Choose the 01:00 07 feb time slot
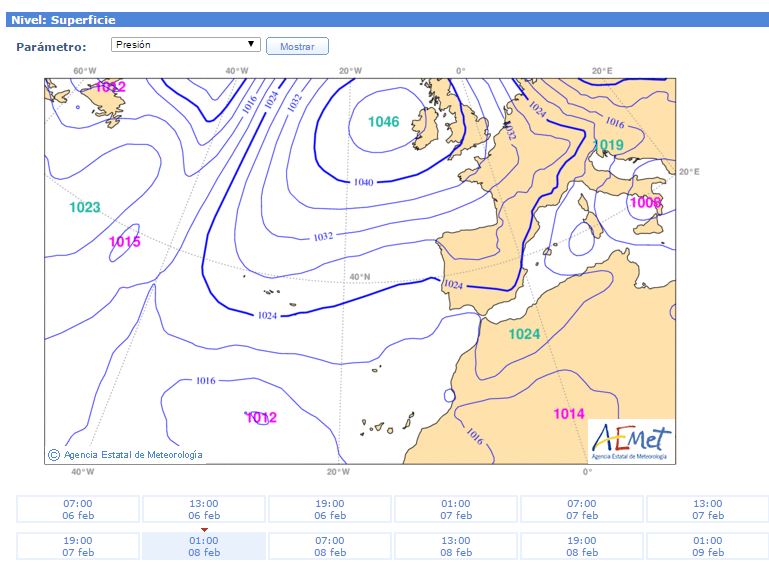The image size is (769, 565). pyautogui.click(x=456, y=509)
